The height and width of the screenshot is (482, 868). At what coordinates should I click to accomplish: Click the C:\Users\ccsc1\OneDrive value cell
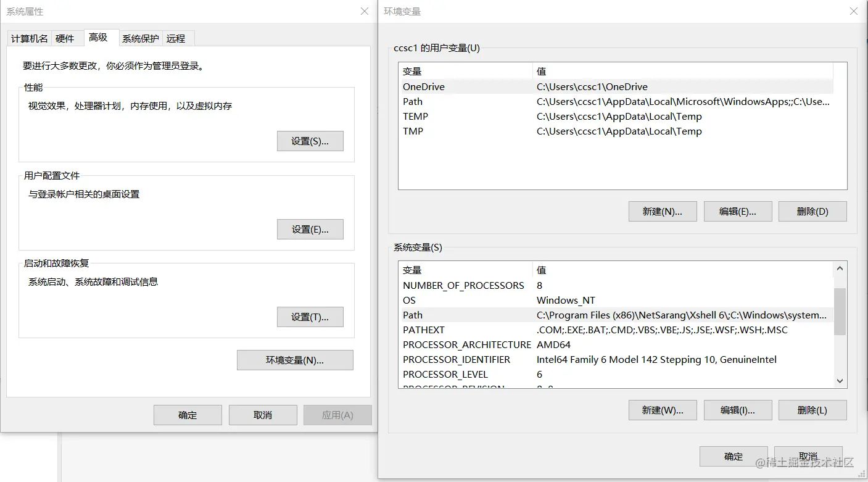coord(592,86)
